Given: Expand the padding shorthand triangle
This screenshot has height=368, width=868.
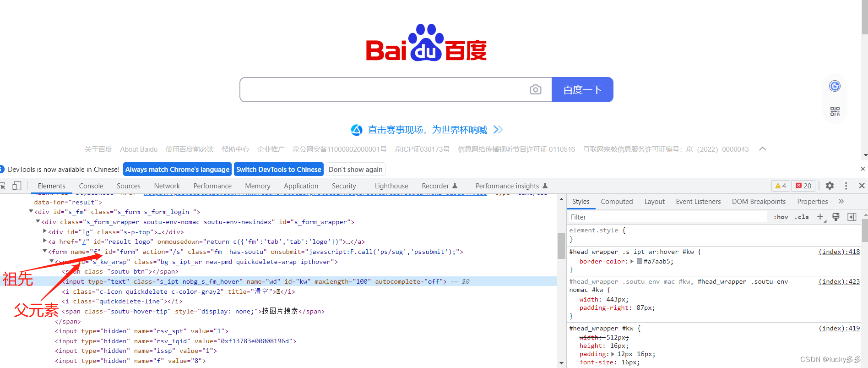Looking at the screenshot, I should tap(613, 354).
